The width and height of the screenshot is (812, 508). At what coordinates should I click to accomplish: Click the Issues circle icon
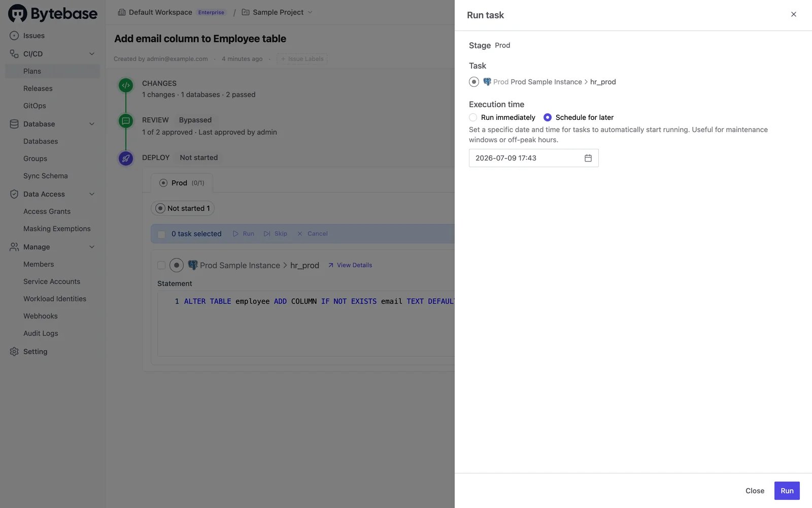[14, 36]
